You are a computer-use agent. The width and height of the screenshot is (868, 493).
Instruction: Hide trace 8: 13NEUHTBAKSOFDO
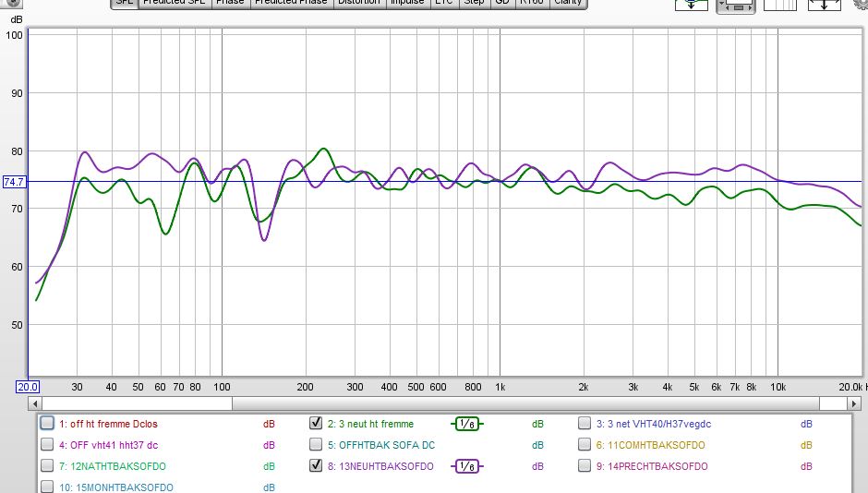pos(316,465)
